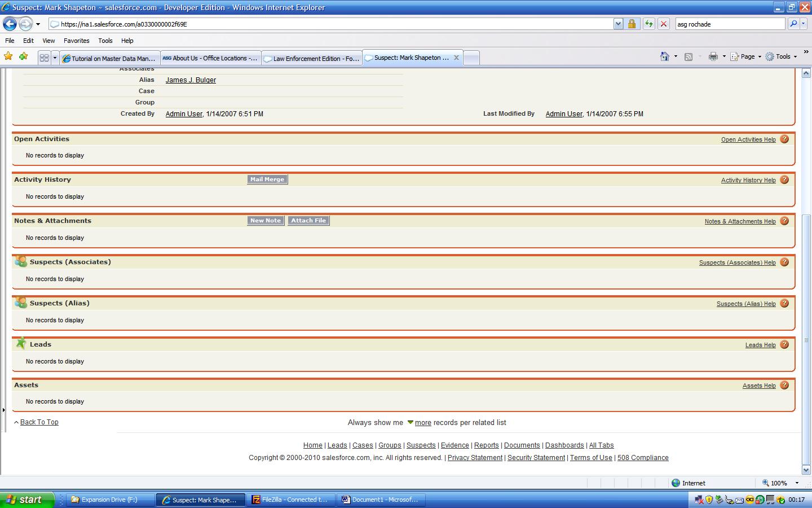
Task: Switch to Law Enforcement Edition tab
Action: (x=311, y=58)
